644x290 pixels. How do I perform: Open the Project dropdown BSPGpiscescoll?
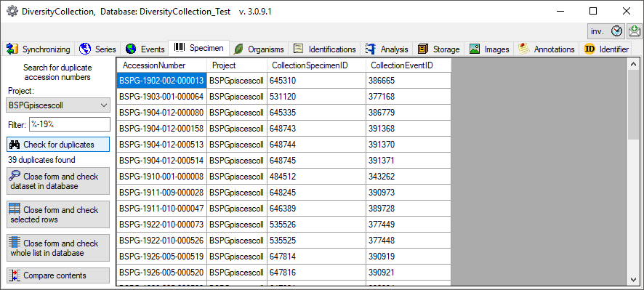(x=58, y=105)
